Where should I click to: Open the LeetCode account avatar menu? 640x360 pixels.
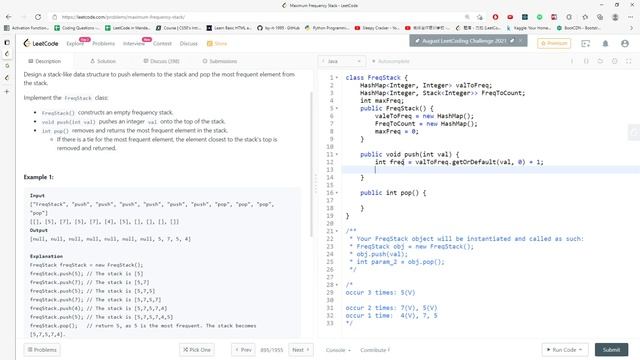click(x=625, y=43)
